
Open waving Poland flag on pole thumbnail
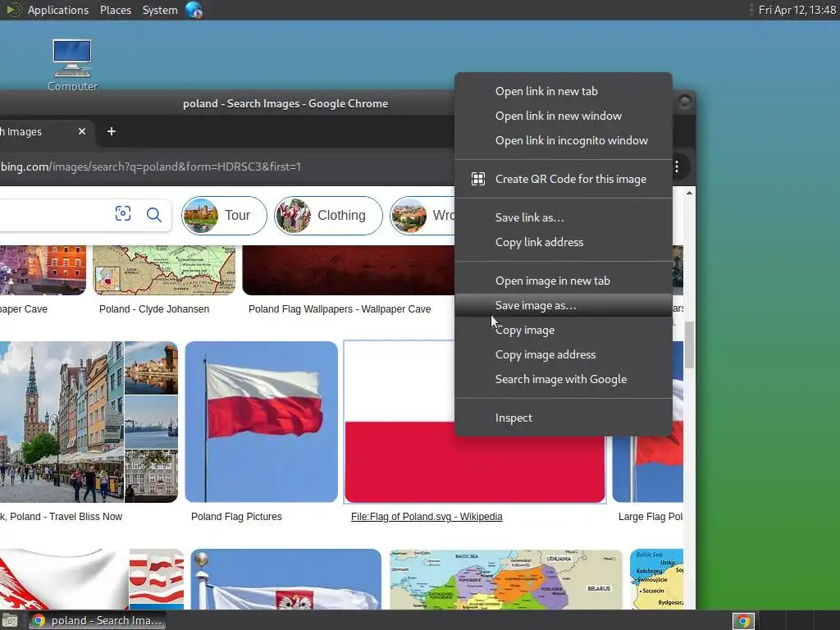[262, 422]
